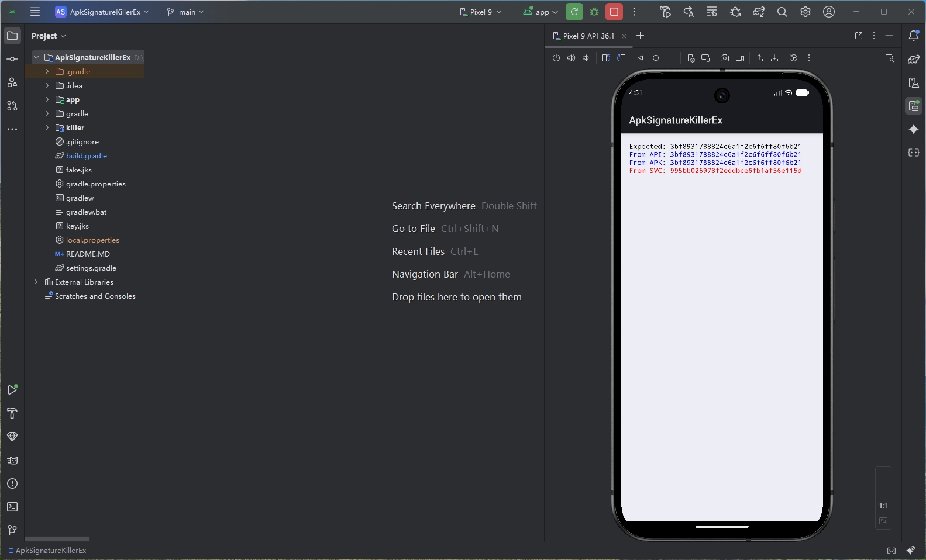Start emulator screen recording
926x560 pixels.
[x=740, y=58]
